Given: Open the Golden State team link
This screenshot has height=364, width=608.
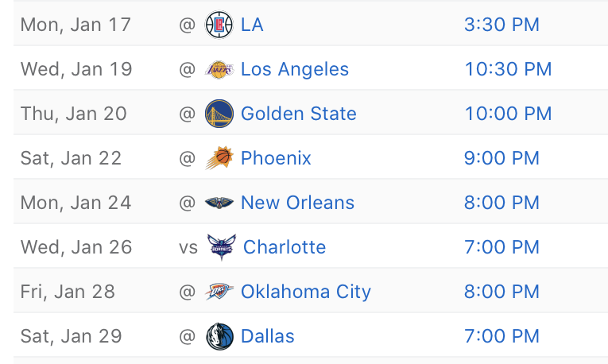Looking at the screenshot, I should click(x=299, y=114).
